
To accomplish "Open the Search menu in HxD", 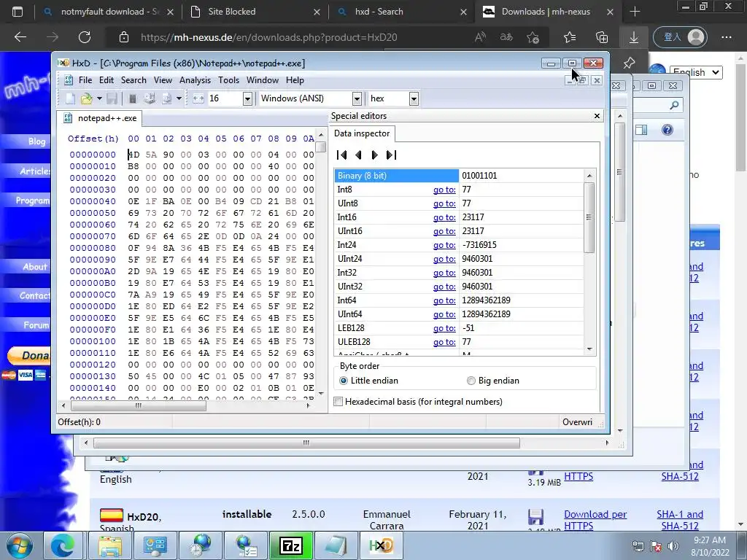I will pos(133,80).
